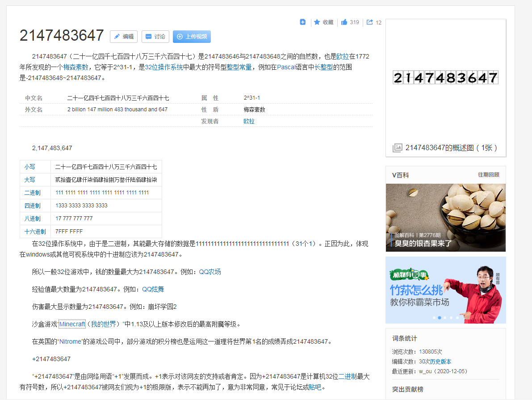Open the 二进制 link in the table
The height and width of the screenshot is (400, 532).
32,193
